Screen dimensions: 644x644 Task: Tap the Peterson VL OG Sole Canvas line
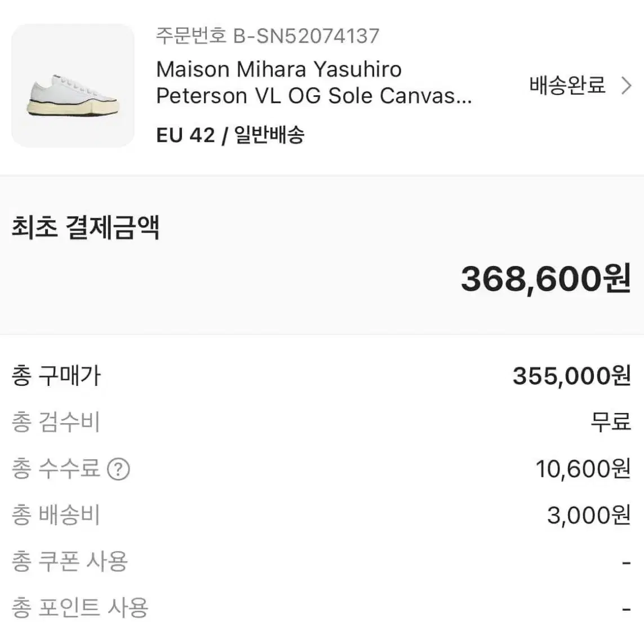pyautogui.click(x=314, y=96)
